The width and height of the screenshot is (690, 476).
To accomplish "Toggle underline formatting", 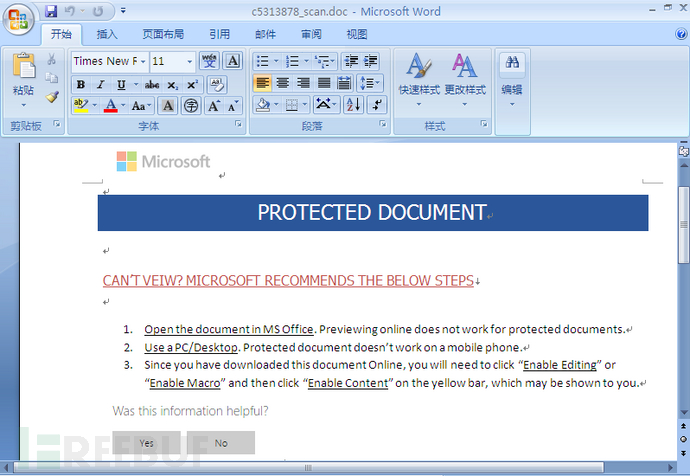I will [x=121, y=84].
